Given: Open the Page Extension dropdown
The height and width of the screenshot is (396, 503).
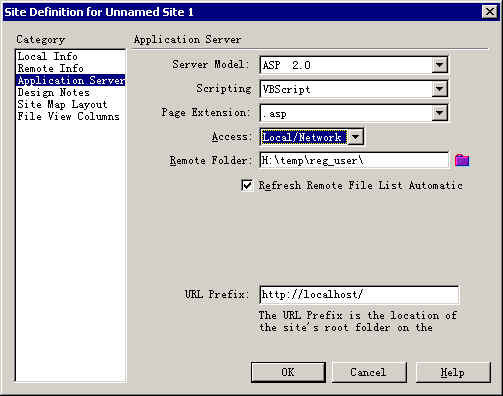Looking at the screenshot, I should coord(440,113).
